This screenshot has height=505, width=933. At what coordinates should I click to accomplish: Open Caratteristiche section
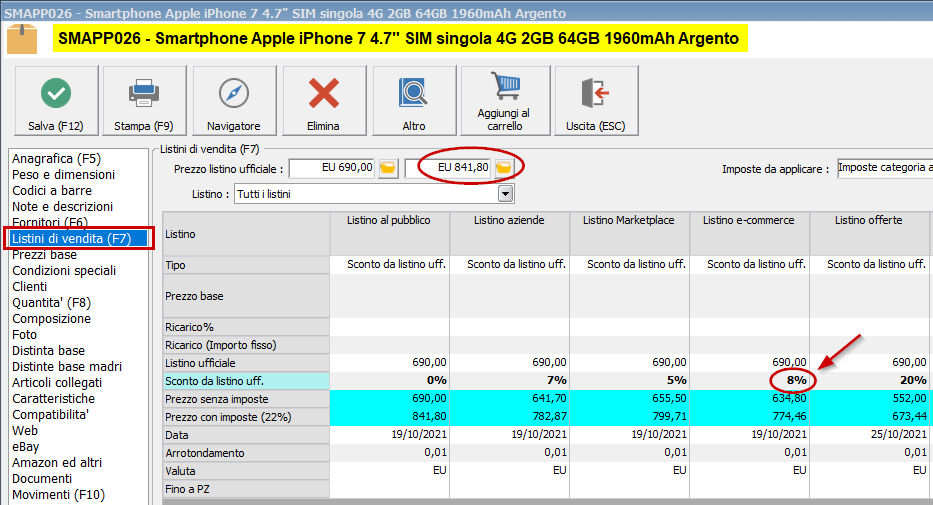pyautogui.click(x=54, y=399)
